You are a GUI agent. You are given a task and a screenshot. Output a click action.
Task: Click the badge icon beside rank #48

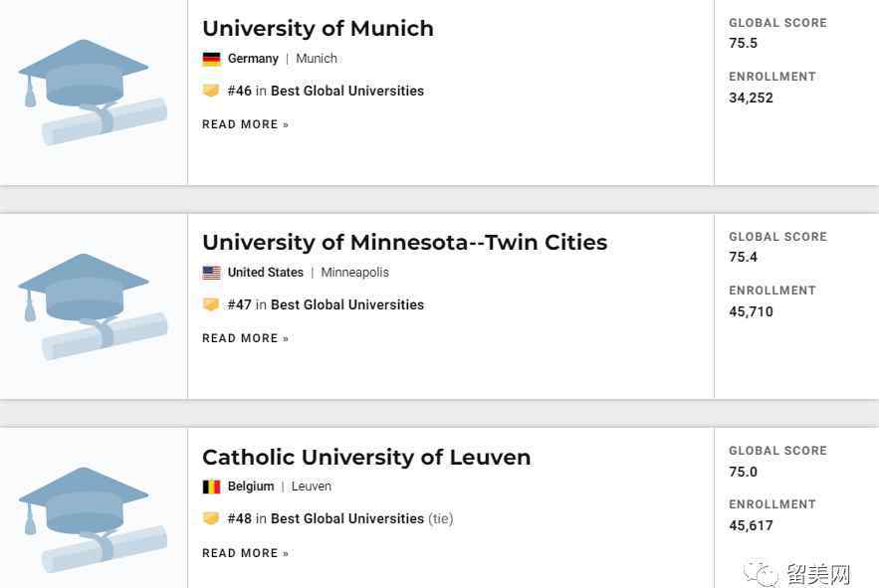click(x=211, y=518)
